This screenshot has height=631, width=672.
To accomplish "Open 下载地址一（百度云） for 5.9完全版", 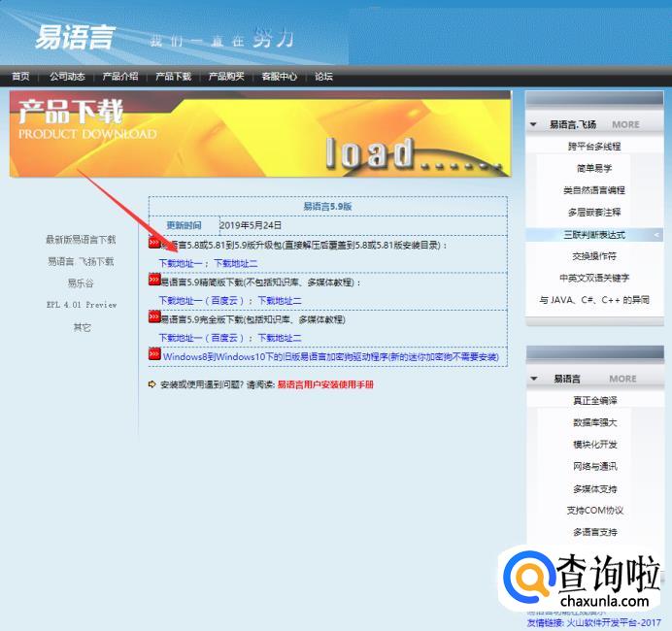I will [201, 338].
